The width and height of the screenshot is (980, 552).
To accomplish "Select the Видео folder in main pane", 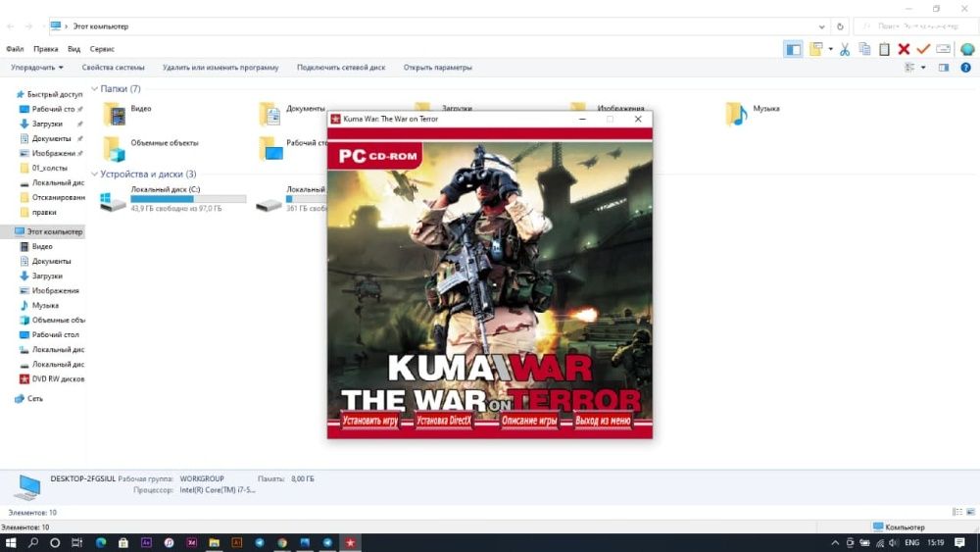I will [x=128, y=115].
